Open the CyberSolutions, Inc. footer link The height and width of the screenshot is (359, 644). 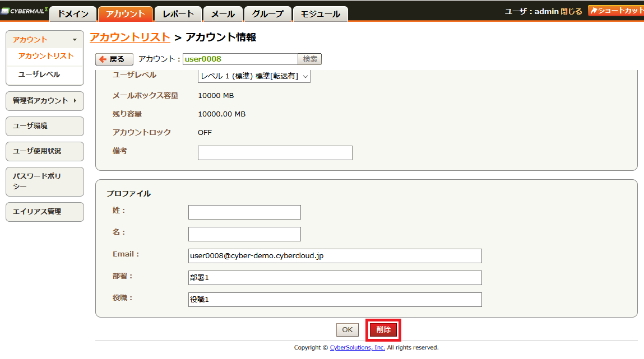(358, 347)
